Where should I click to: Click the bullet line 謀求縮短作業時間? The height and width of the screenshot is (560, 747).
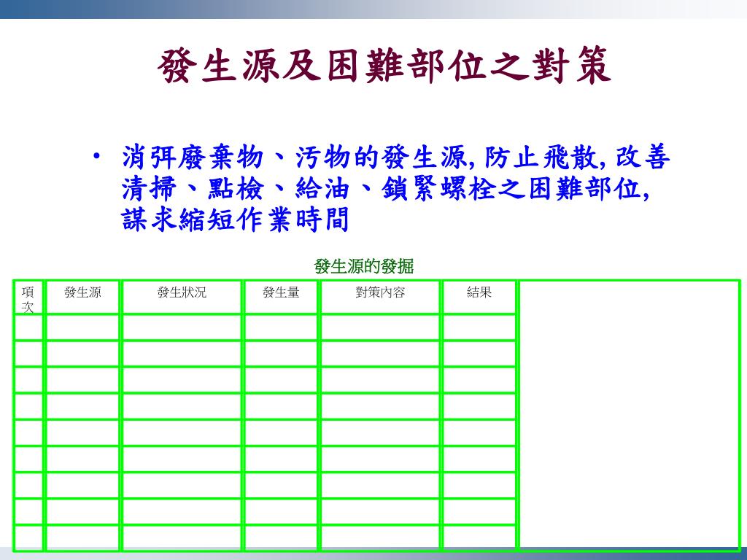(236, 219)
